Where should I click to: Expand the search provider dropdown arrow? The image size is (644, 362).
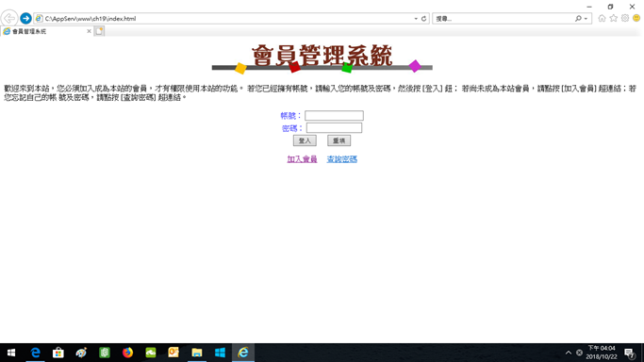(586, 19)
